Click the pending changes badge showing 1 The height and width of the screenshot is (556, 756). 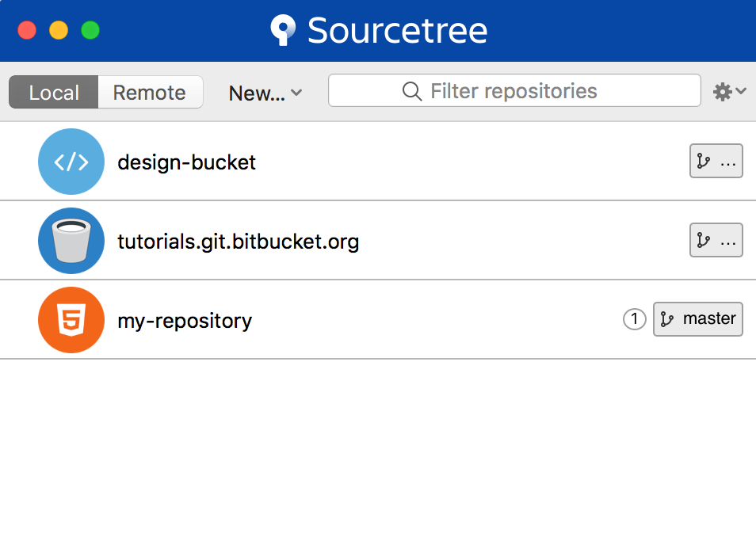[x=635, y=319]
